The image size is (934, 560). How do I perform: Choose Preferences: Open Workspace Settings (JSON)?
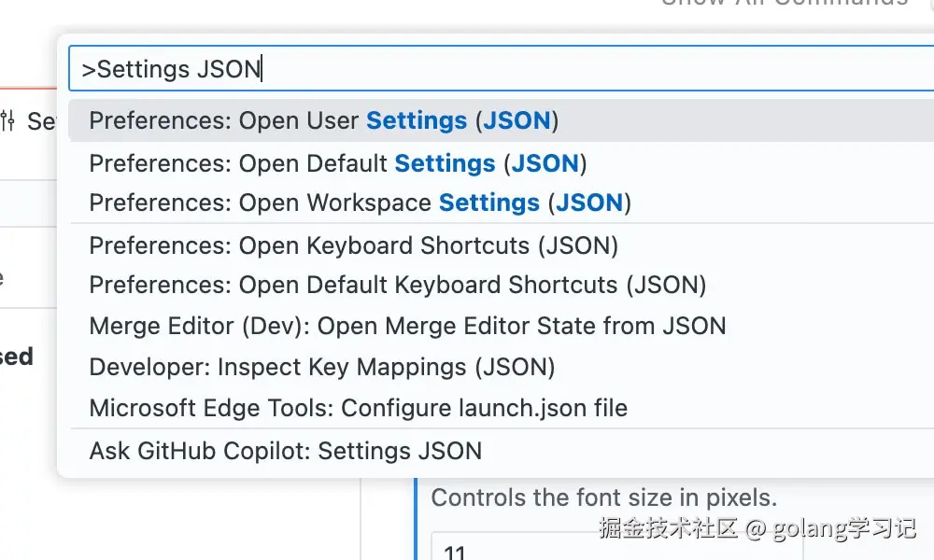click(360, 203)
